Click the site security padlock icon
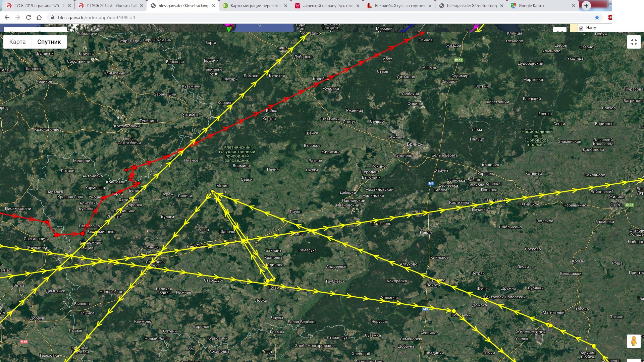The height and width of the screenshot is (362, 644). tap(53, 17)
